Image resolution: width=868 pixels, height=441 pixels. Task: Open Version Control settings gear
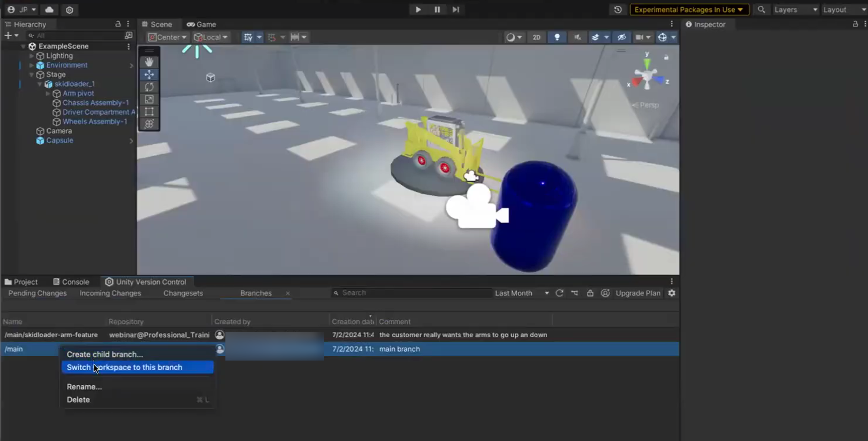[x=672, y=293]
